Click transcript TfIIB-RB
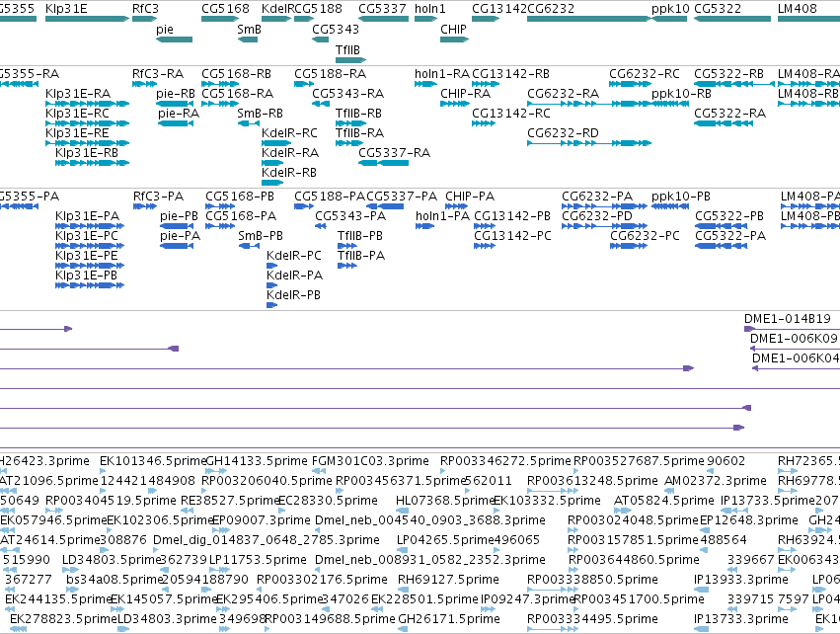The height and width of the screenshot is (634, 840). (349, 123)
